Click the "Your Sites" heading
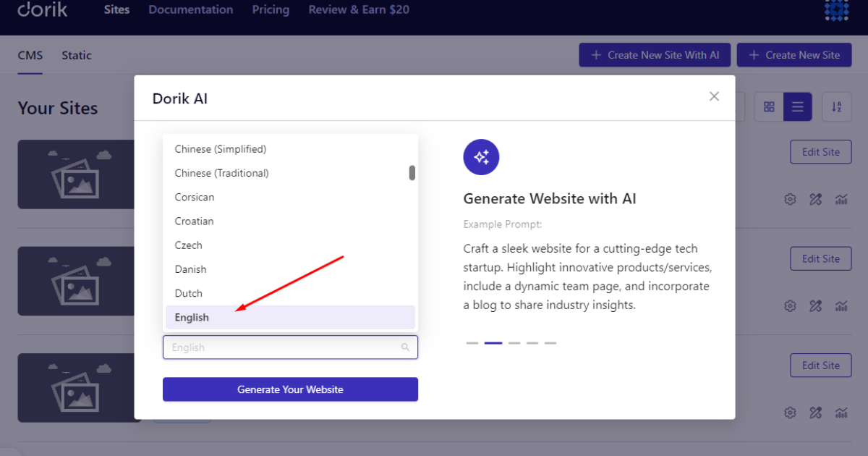This screenshot has width=868, height=456. point(58,108)
